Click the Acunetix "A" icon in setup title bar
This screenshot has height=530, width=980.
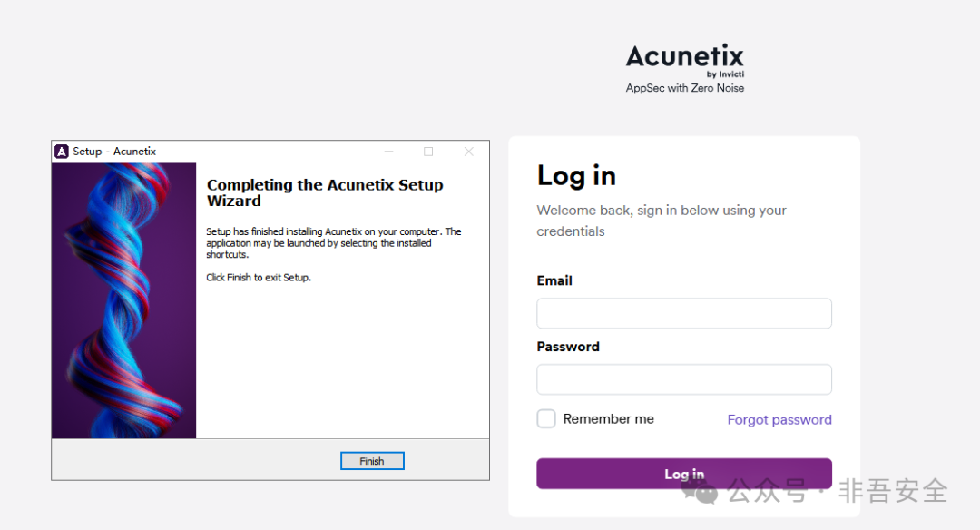(62, 151)
